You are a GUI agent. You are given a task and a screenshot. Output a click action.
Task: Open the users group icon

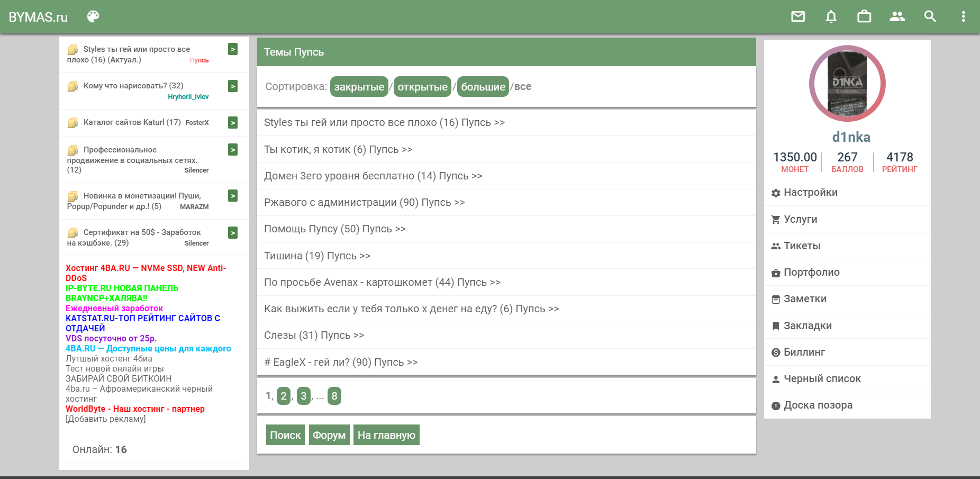(x=897, y=17)
